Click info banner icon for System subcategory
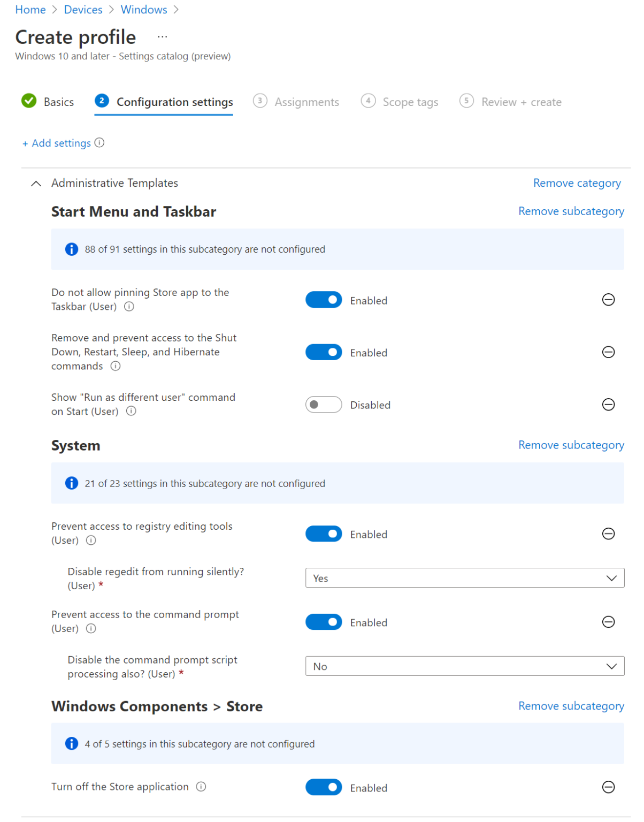This screenshot has height=822, width=644. coord(72,483)
